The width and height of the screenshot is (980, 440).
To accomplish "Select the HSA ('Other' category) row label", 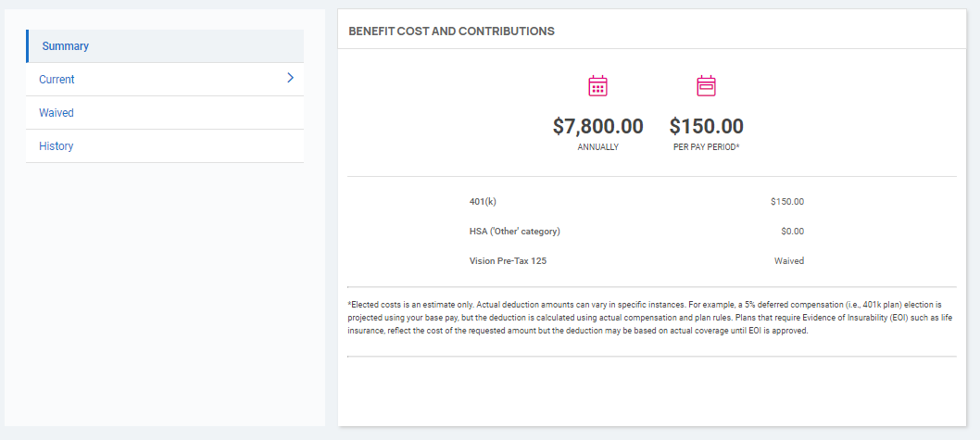I will coord(514,232).
